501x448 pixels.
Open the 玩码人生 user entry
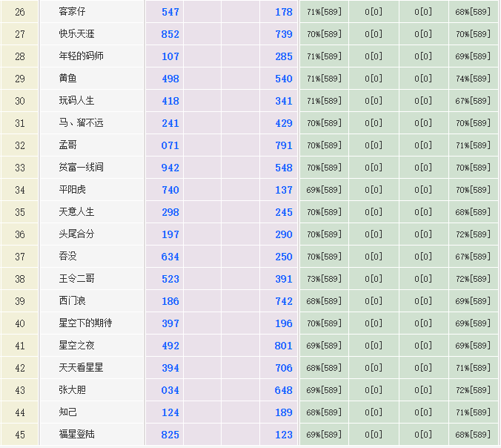pos(76,101)
